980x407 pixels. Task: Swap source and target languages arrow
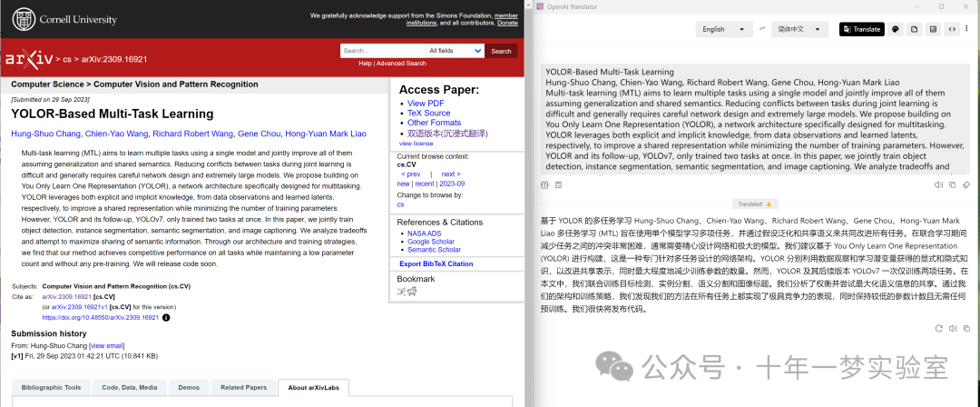[762, 29]
